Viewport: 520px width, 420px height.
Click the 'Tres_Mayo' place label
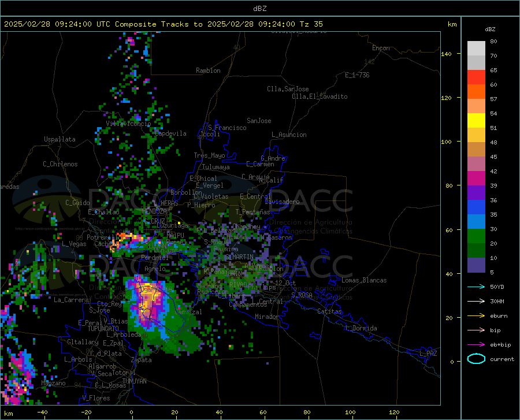pyautogui.click(x=209, y=155)
